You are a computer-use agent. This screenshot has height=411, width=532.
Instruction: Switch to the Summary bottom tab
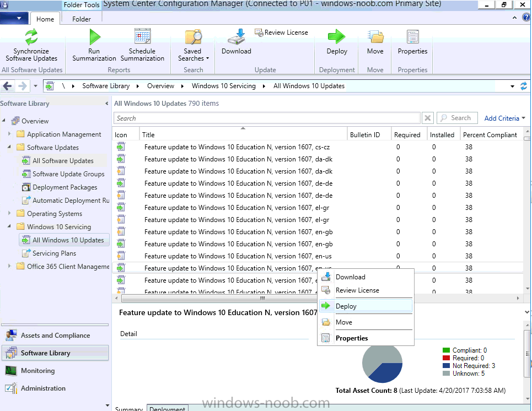click(x=129, y=408)
